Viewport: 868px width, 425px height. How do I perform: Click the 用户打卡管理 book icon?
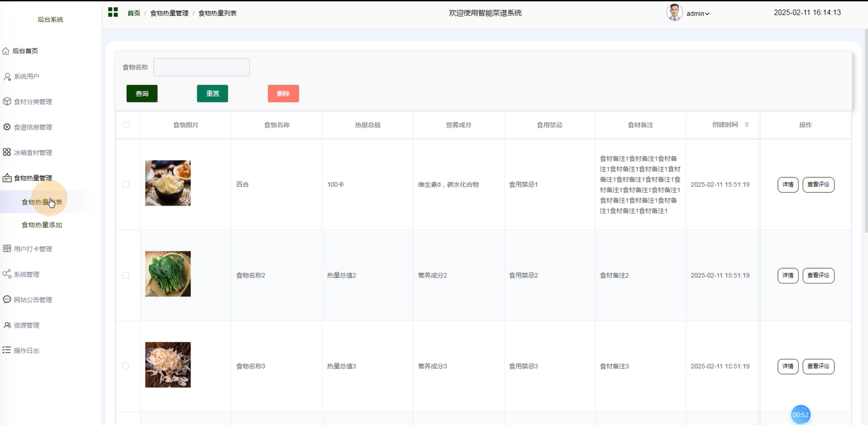pyautogui.click(x=7, y=249)
